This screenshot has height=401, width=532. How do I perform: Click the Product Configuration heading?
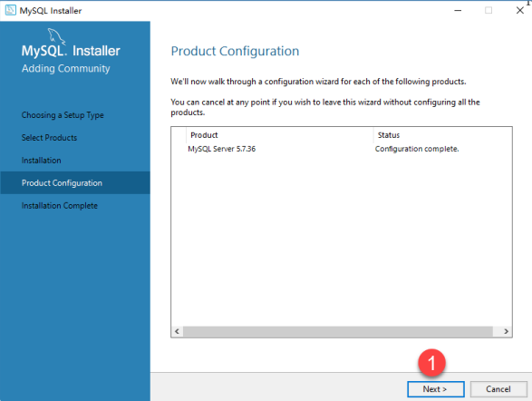235,52
